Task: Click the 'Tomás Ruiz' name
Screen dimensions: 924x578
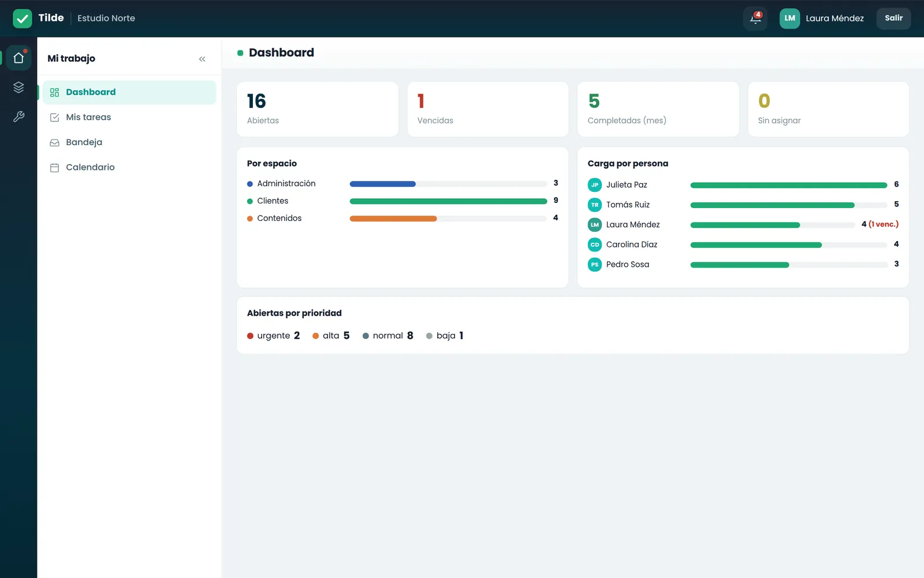Action: [628, 205]
